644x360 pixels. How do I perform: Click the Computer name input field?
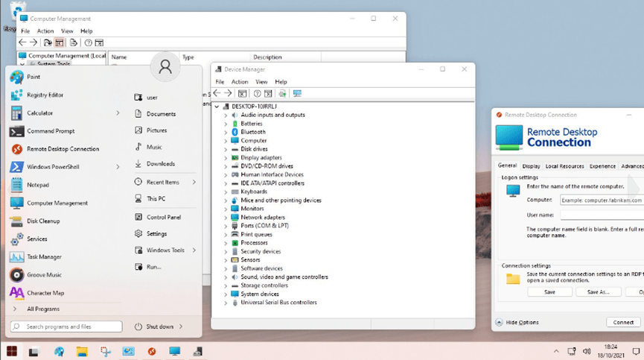point(601,200)
